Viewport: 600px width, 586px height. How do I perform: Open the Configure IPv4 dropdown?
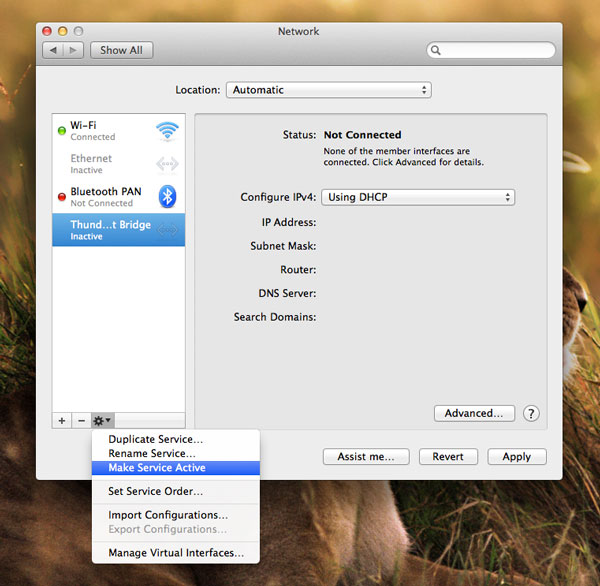click(x=418, y=197)
